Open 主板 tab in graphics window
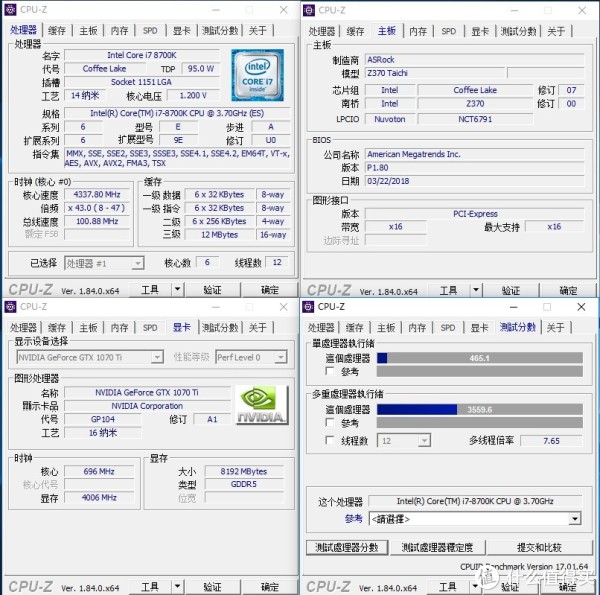600x595 pixels. pyautogui.click(x=88, y=328)
